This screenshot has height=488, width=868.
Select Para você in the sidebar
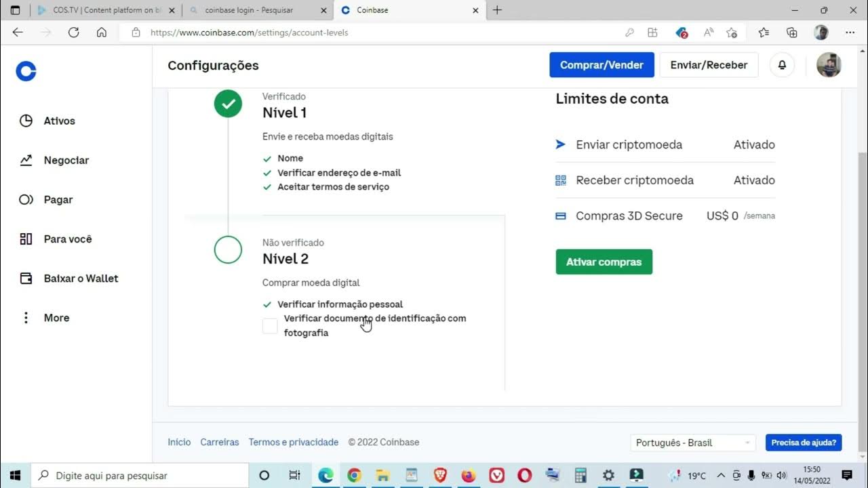(56, 239)
